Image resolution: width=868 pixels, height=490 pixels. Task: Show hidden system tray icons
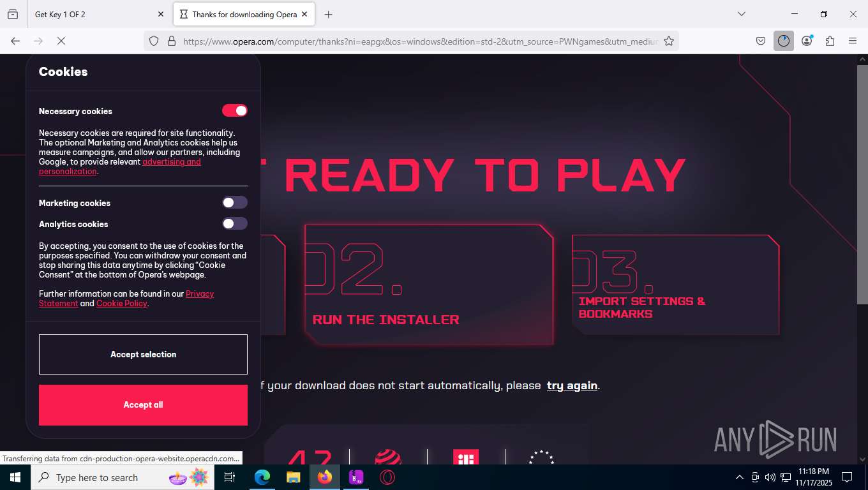click(740, 477)
